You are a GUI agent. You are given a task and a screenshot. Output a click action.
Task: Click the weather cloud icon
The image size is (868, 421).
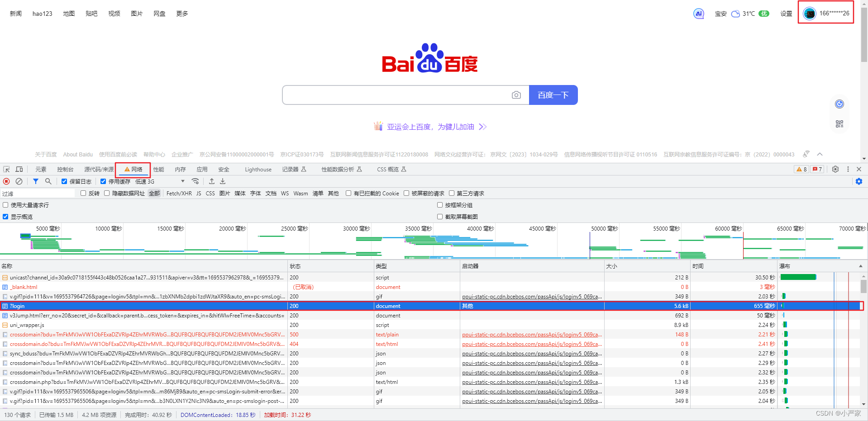pyautogui.click(x=736, y=14)
